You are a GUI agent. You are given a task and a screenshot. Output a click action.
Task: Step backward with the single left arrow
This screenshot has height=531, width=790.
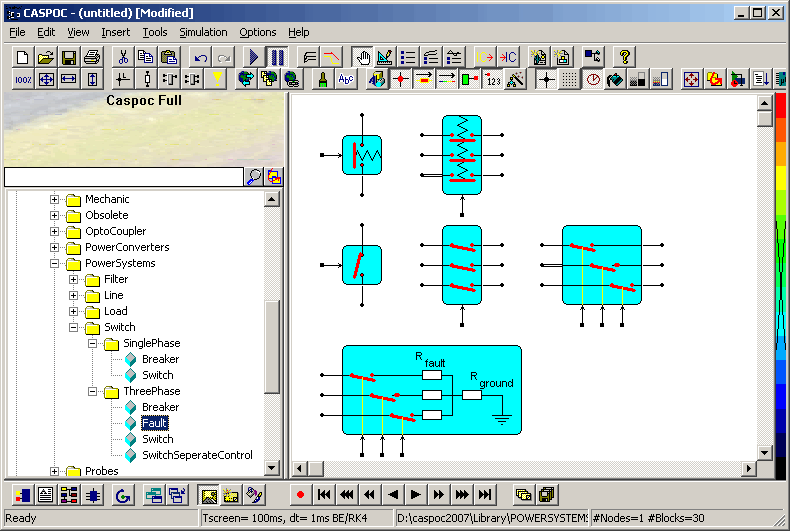[393, 495]
